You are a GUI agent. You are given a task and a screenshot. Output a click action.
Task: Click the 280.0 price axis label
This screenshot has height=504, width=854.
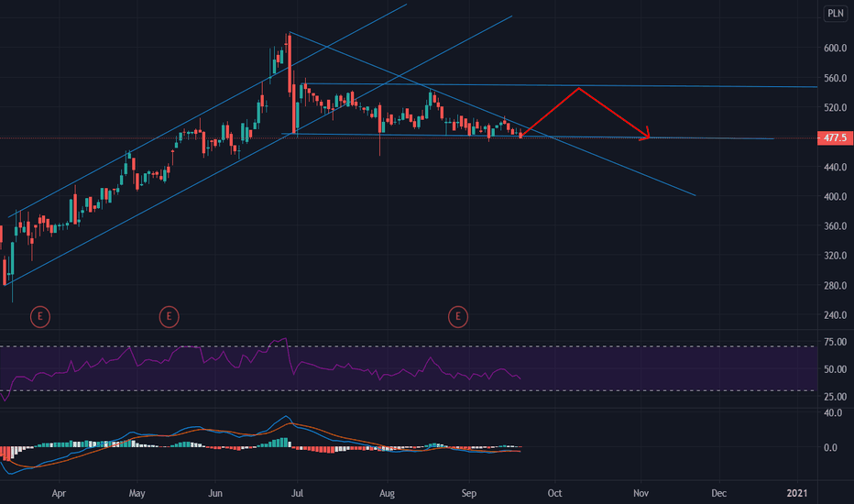pyautogui.click(x=835, y=286)
